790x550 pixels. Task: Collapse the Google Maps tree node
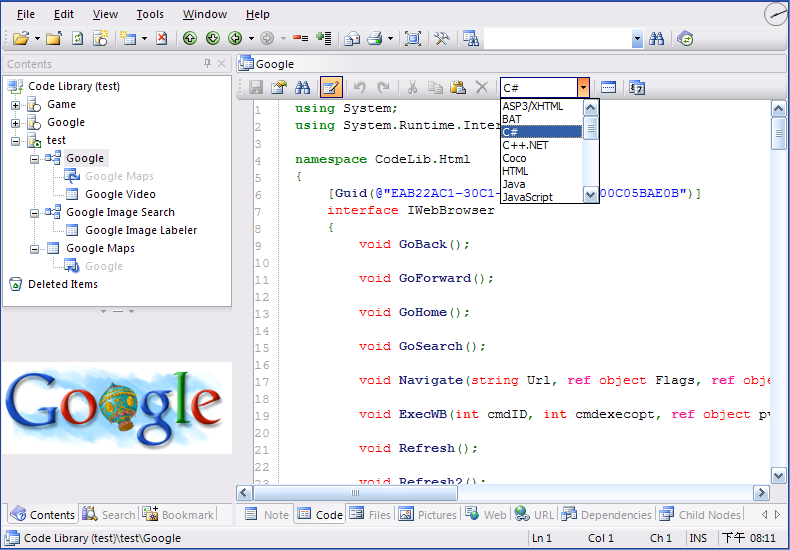pyautogui.click(x=34, y=249)
